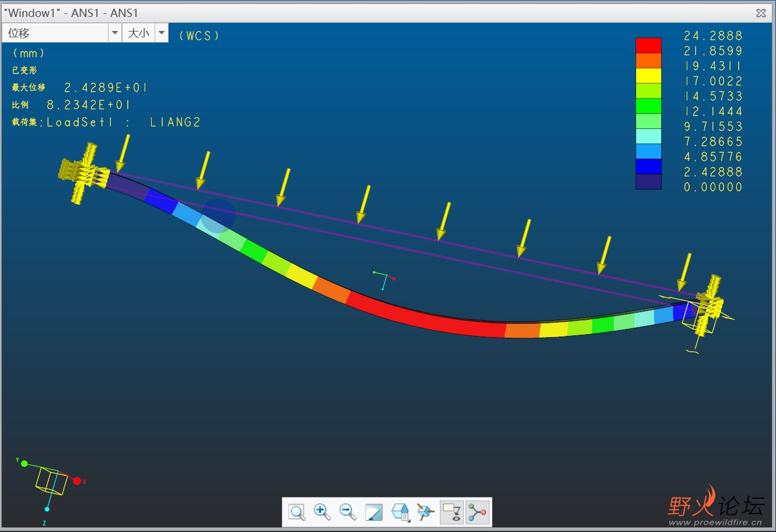Click the legend value 19.4311
This screenshot has width=776, height=532.
[x=713, y=66]
